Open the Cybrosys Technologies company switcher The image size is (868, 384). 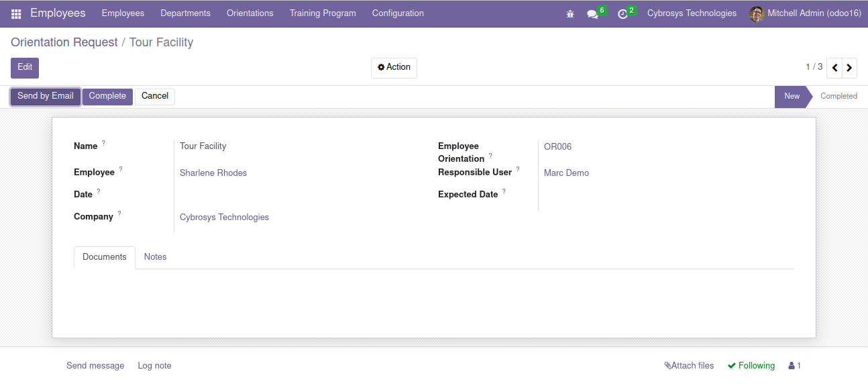pos(692,13)
